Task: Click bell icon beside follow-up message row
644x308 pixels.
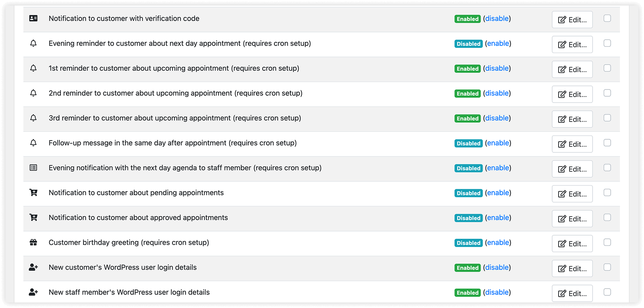Action: point(33,143)
